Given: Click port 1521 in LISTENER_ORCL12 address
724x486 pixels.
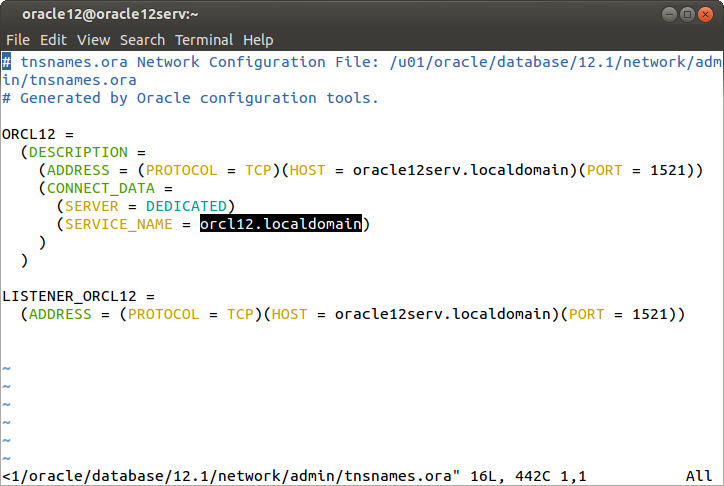Looking at the screenshot, I should coord(650,314).
